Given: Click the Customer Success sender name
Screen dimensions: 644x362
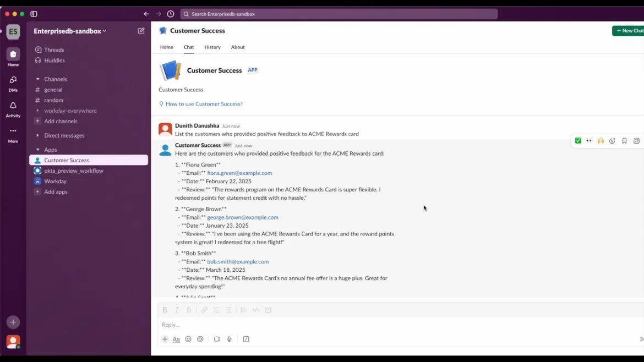Looking at the screenshot, I should (198, 145).
